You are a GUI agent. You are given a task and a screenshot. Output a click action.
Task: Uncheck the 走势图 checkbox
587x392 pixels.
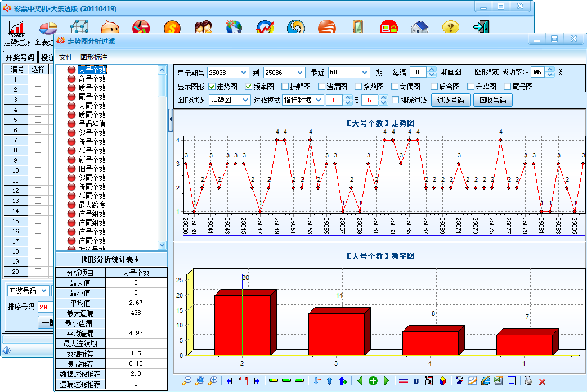(212, 87)
